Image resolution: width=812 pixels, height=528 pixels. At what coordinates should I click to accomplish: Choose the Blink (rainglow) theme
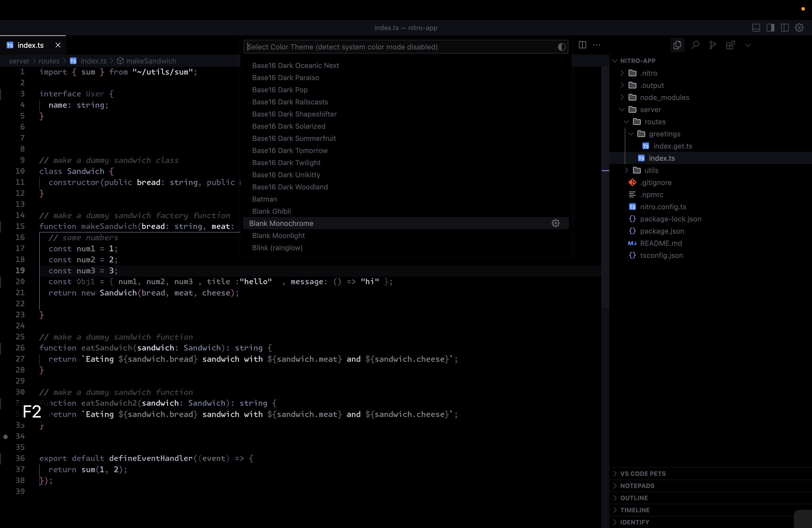coord(406,248)
